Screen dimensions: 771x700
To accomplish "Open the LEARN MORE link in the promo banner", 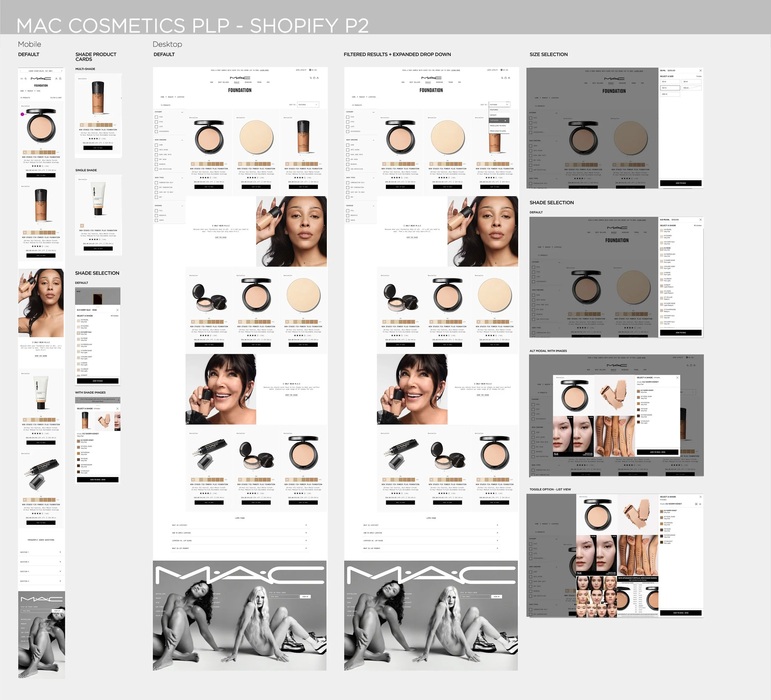I will pos(265,70).
